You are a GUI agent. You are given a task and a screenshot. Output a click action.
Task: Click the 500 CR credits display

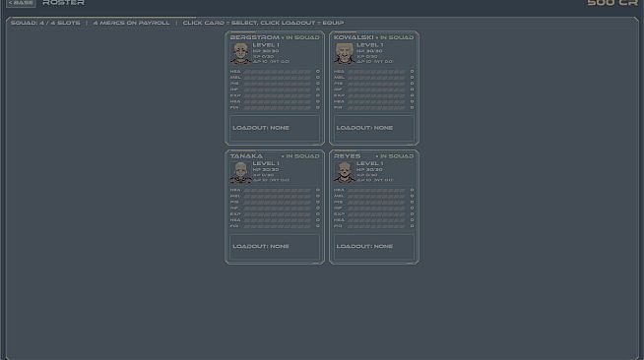click(x=612, y=3)
